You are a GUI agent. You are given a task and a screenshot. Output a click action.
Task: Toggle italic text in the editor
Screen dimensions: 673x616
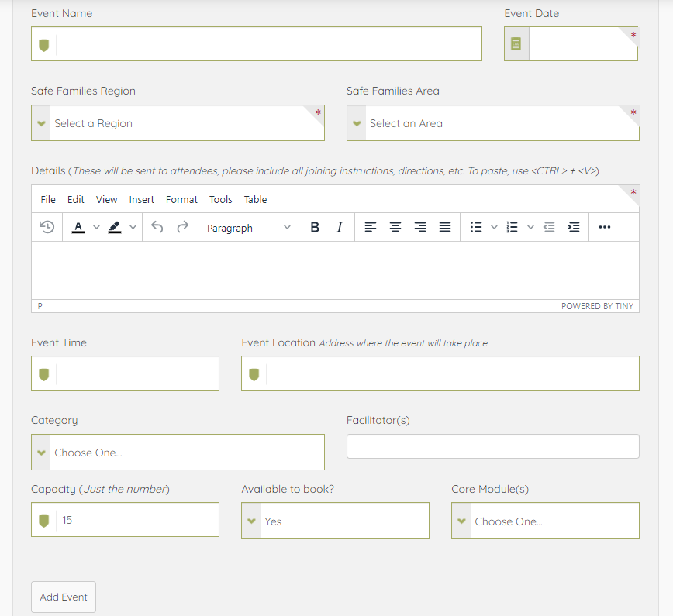coord(340,227)
